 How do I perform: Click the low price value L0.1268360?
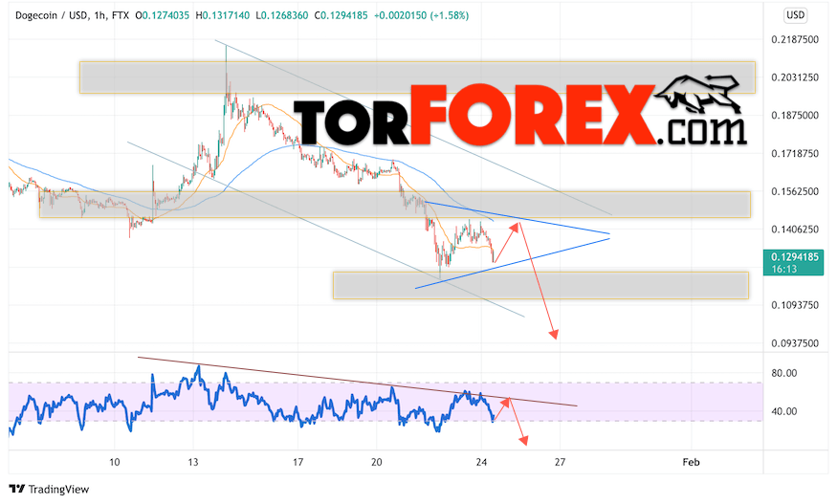282,15
